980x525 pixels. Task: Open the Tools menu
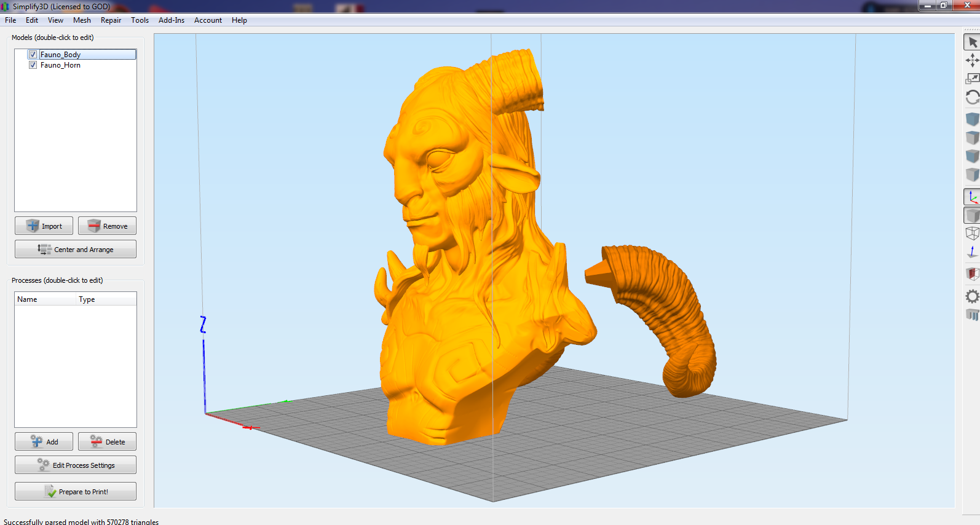[x=140, y=20]
